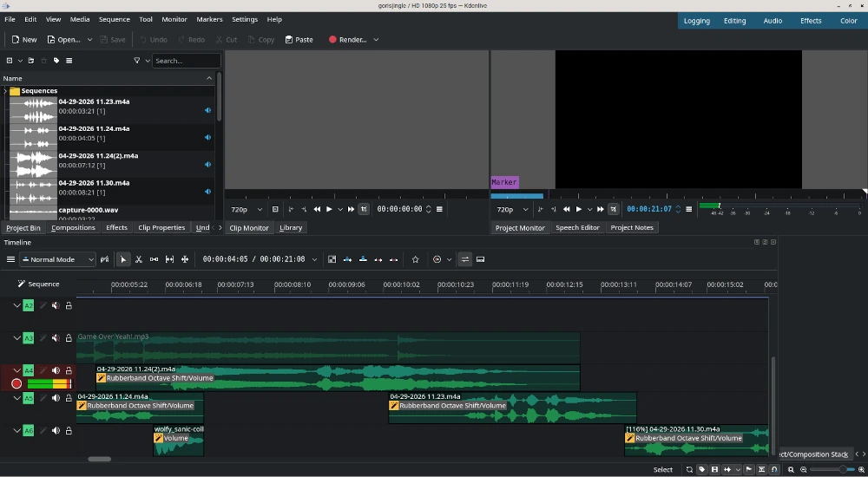The height and width of the screenshot is (477, 868).
Task: Switch to Audio workspace layout
Action: [x=773, y=21]
